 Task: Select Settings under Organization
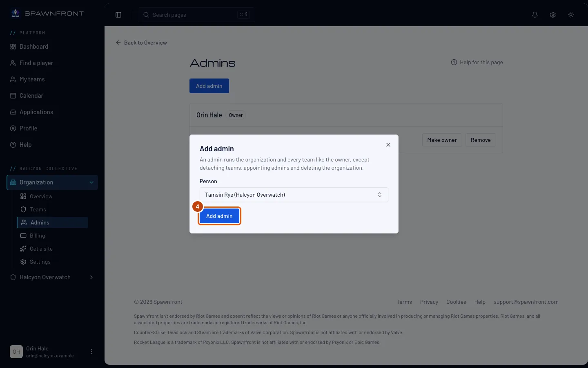52,262
